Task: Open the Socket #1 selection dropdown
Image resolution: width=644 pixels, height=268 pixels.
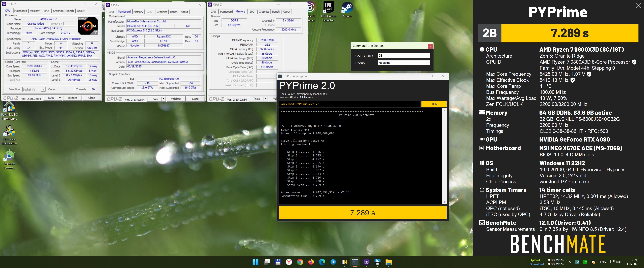Action: tap(34, 89)
